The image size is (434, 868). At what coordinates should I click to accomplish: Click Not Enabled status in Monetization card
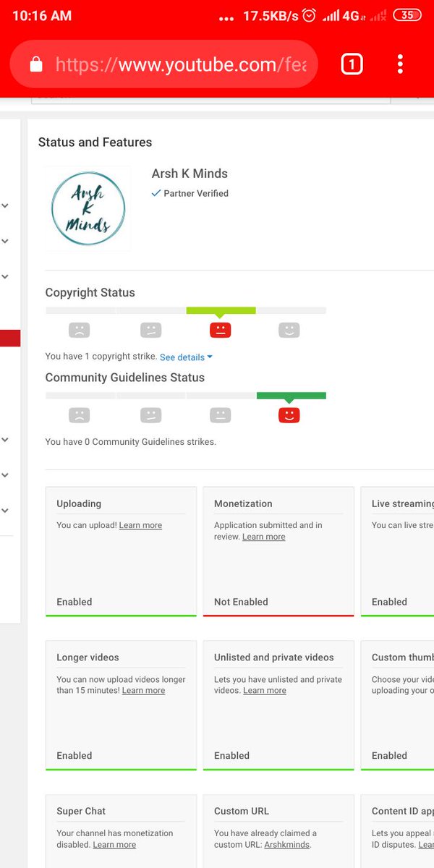[x=241, y=602]
